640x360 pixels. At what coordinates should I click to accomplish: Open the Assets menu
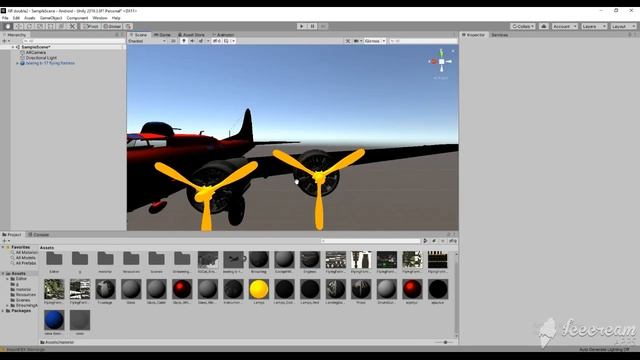(29, 18)
